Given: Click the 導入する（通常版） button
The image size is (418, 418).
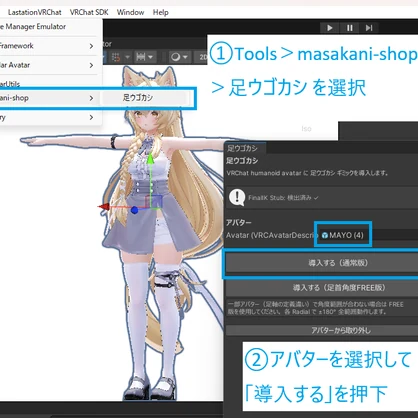Looking at the screenshot, I should [x=322, y=263].
